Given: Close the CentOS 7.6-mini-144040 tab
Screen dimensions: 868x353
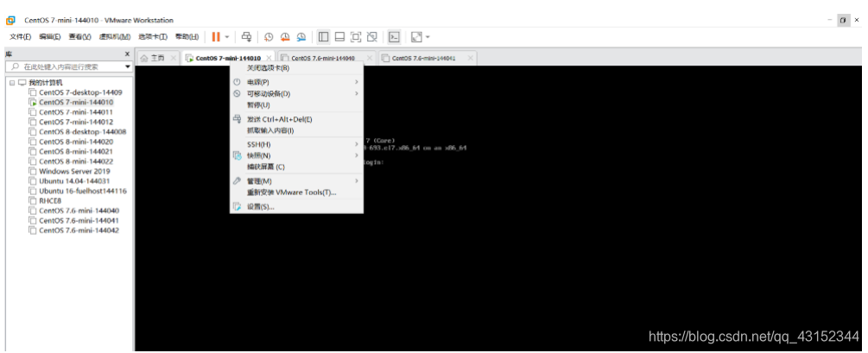Looking at the screenshot, I should point(370,58).
